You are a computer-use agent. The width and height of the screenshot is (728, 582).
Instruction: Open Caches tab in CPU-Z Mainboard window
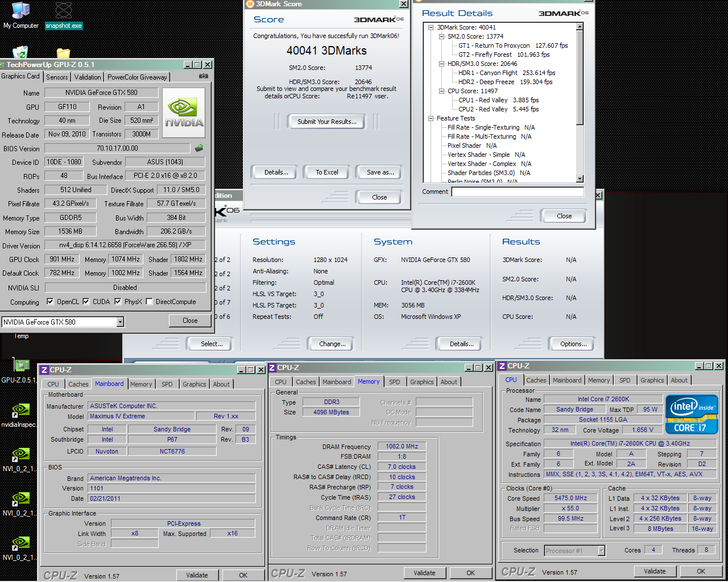pyautogui.click(x=78, y=384)
